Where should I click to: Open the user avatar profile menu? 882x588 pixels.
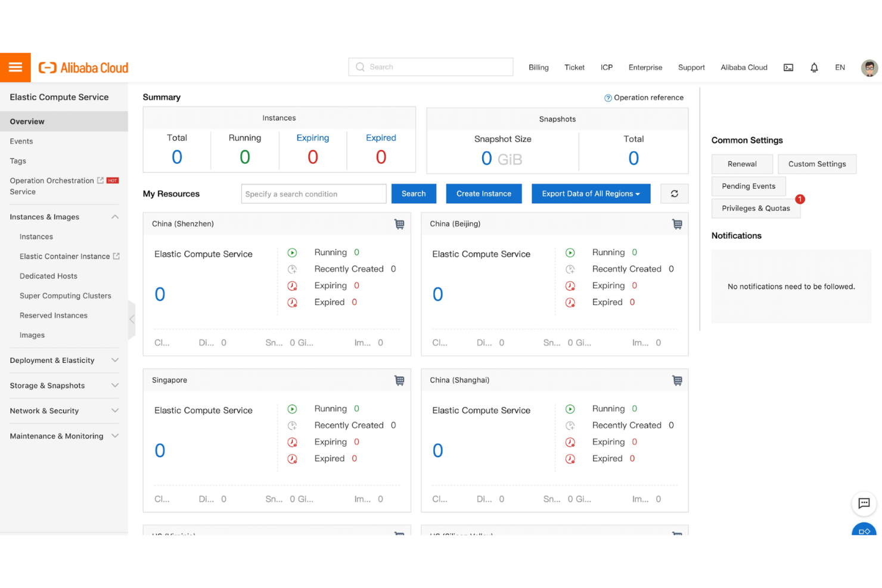coord(869,67)
